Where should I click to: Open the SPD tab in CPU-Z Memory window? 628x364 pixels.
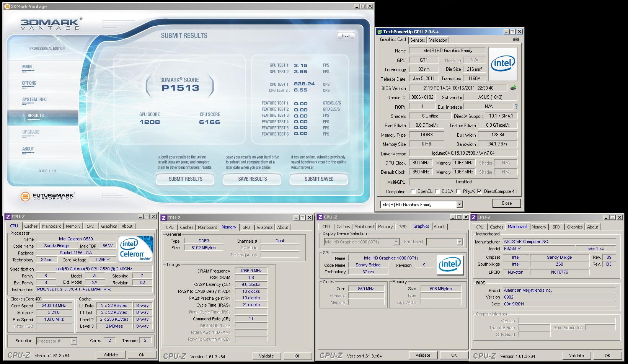pos(246,227)
